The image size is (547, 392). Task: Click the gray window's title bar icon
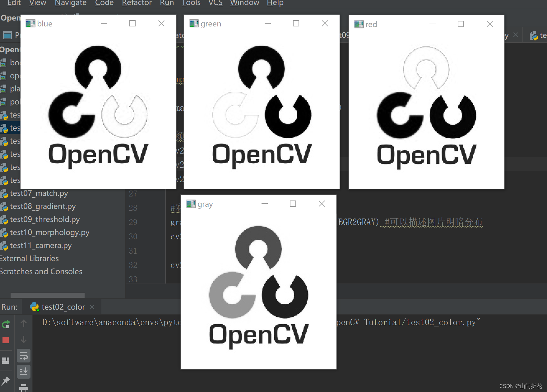coord(191,204)
